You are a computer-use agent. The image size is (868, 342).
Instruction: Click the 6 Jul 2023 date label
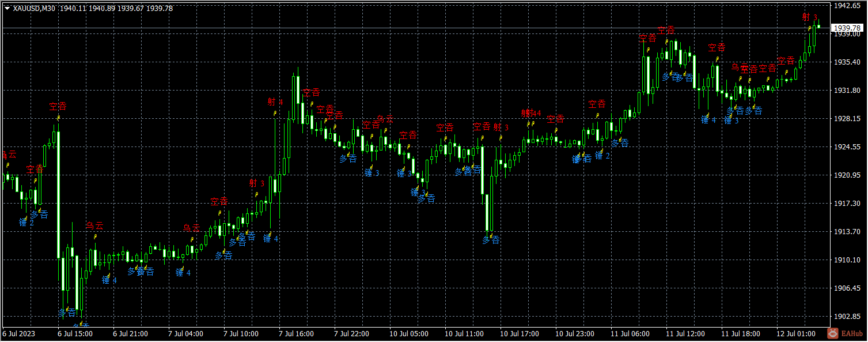18,334
